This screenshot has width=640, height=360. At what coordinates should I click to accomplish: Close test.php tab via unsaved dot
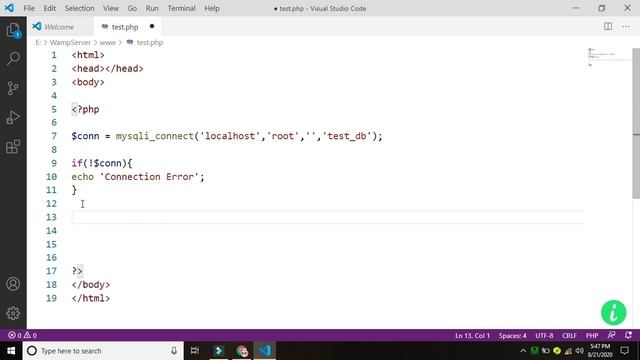(152, 27)
